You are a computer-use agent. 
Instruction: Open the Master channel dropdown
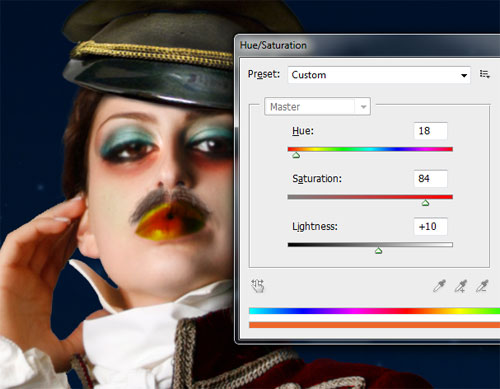[x=317, y=107]
